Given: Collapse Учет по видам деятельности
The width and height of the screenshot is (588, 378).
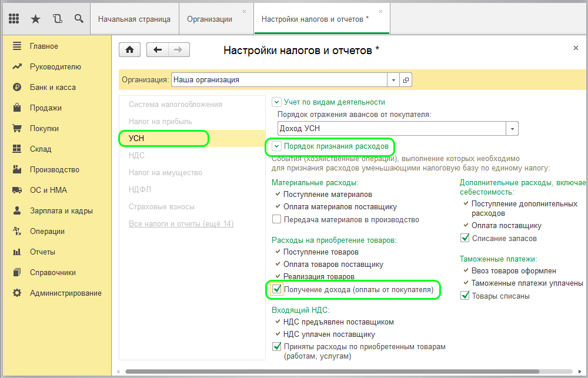Looking at the screenshot, I should 276,101.
